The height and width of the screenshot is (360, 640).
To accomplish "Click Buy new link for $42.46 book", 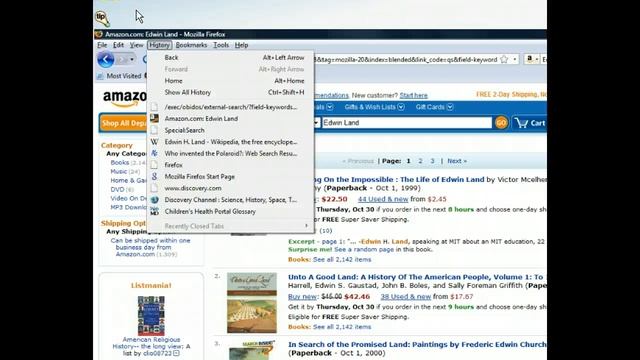I will (302, 297).
